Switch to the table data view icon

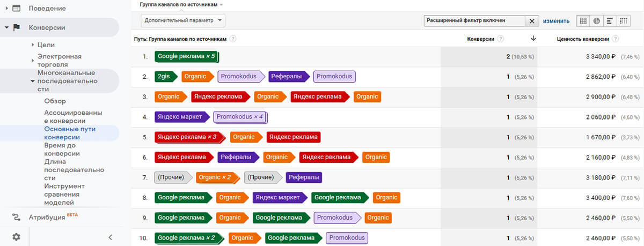(x=583, y=21)
